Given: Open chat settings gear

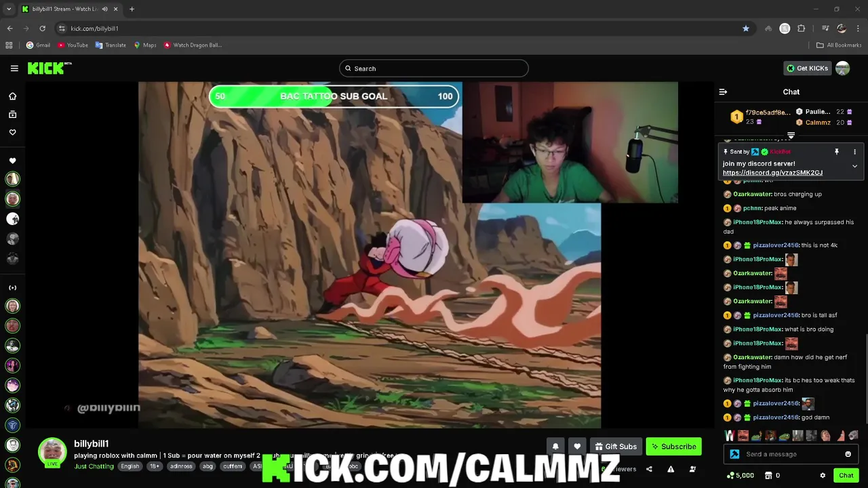Looking at the screenshot, I should [823, 476].
